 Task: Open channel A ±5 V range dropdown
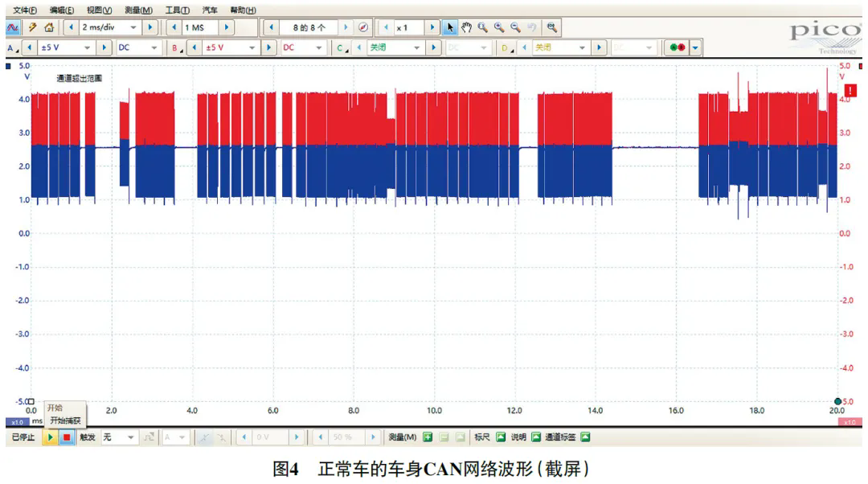(87, 48)
